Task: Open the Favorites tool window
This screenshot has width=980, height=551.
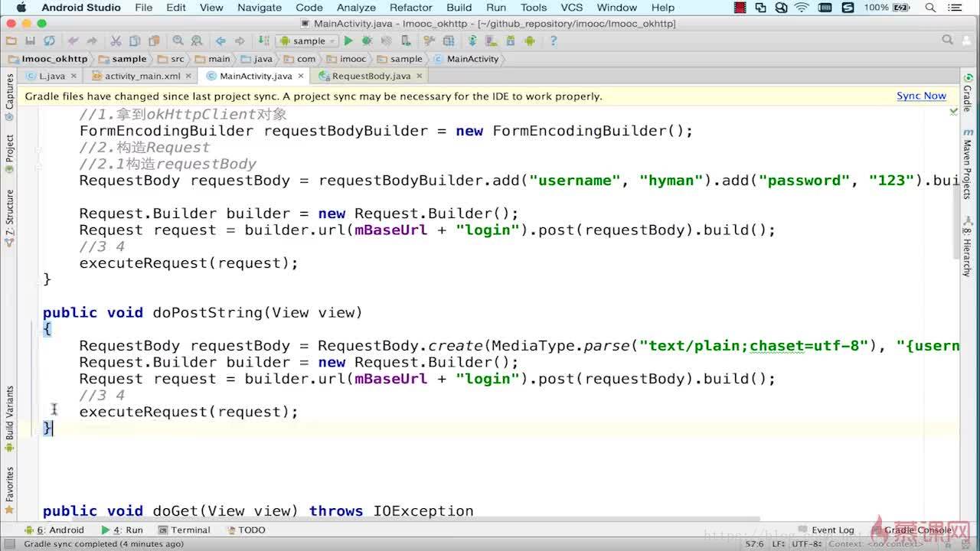Action: [x=9, y=490]
